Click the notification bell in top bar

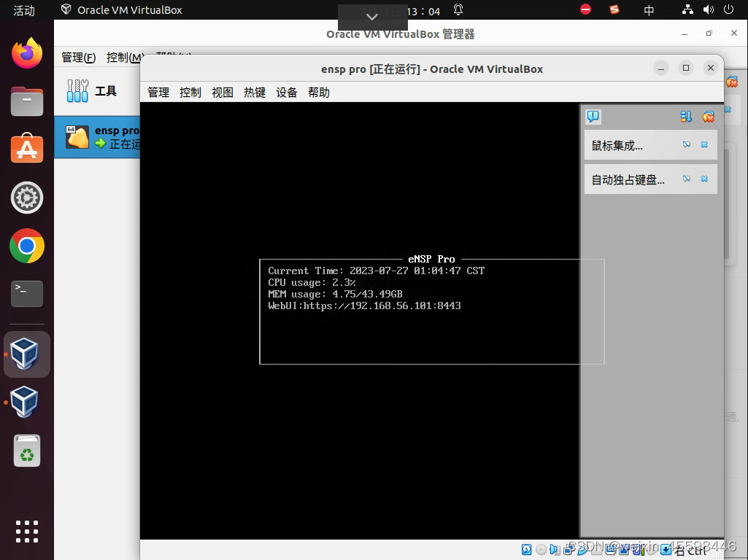point(458,9)
